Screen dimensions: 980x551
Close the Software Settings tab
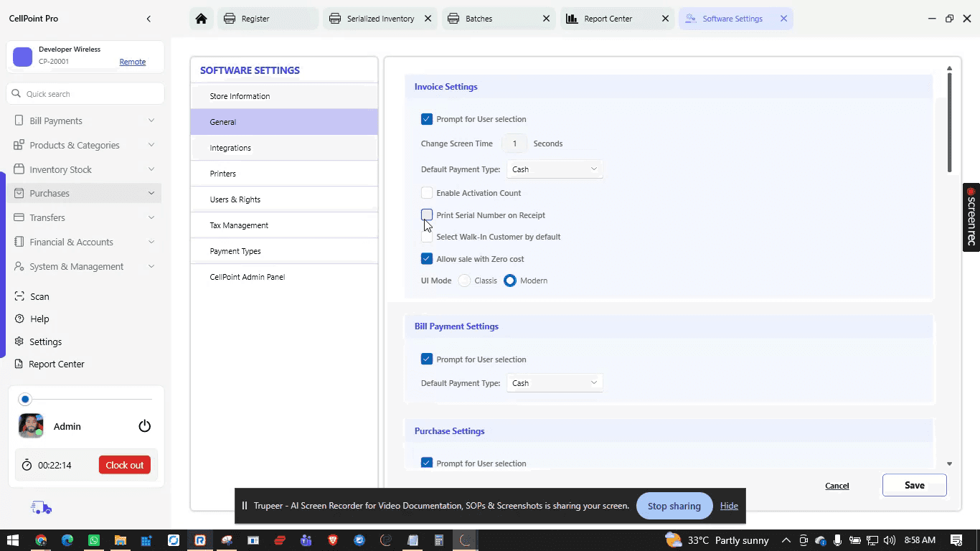(783, 19)
